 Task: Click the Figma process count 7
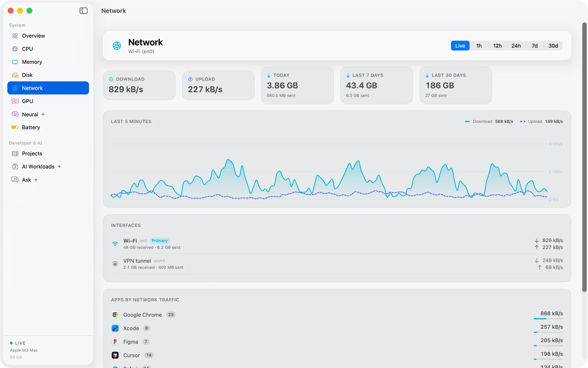[x=146, y=342]
